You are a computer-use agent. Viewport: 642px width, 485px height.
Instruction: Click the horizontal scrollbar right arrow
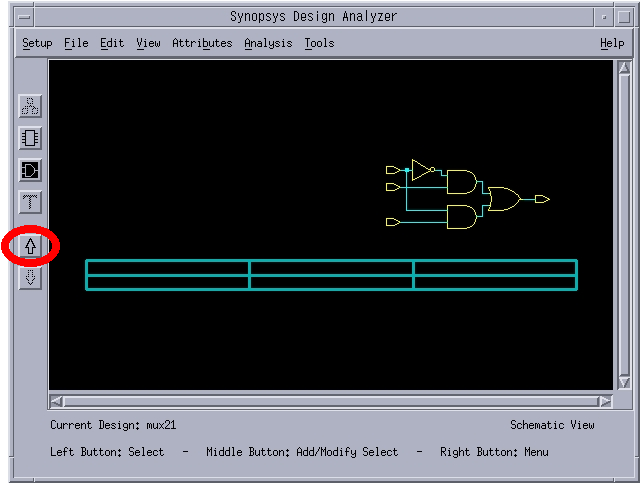click(606, 402)
